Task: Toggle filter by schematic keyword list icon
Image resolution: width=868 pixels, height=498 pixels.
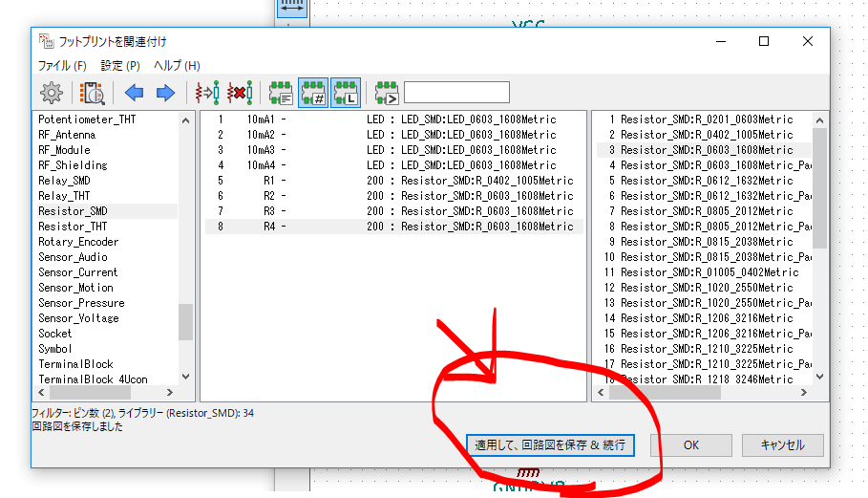Action: pyautogui.click(x=281, y=93)
